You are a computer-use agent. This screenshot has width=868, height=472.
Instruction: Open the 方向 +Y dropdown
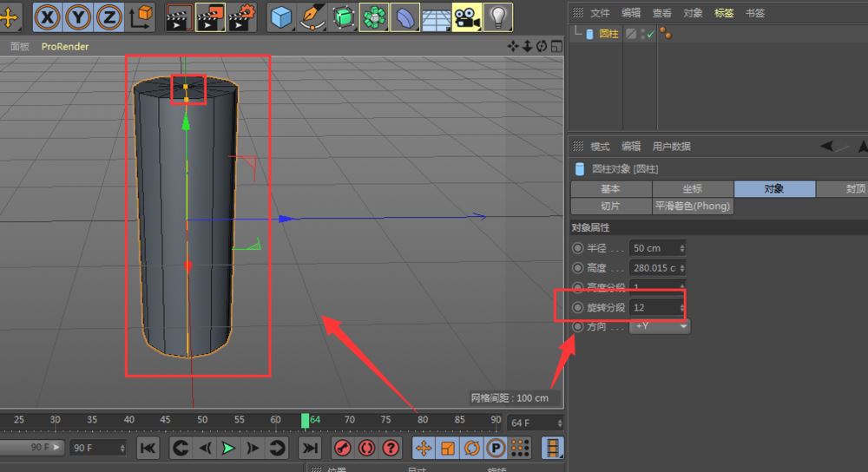click(x=661, y=326)
